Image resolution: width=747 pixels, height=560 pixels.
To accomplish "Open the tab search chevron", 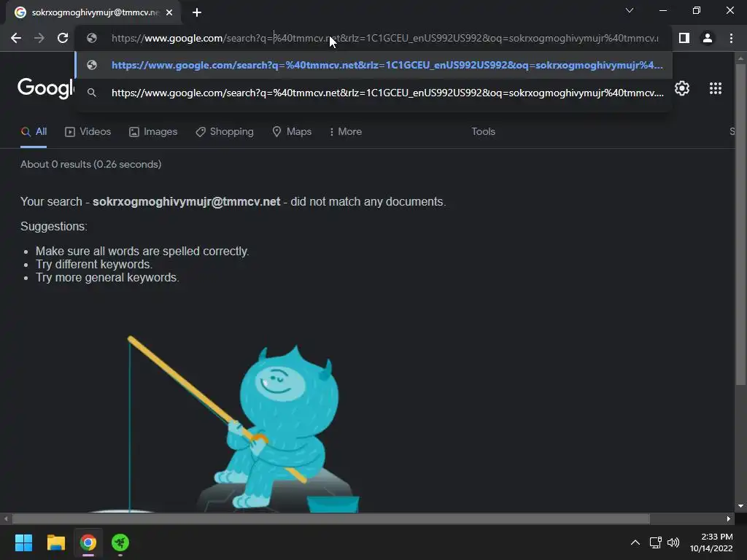I will 630,10.
